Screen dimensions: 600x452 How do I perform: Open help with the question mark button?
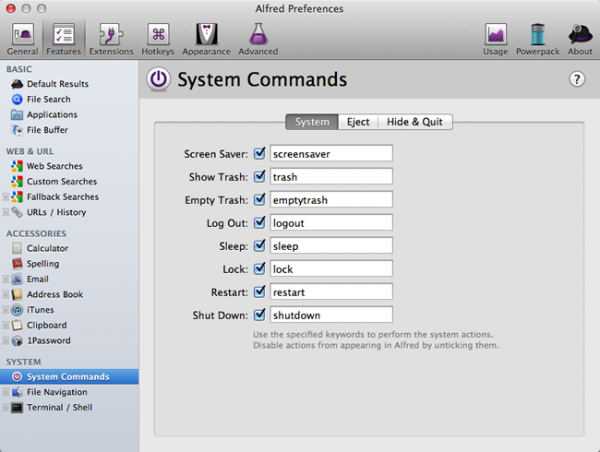click(577, 79)
